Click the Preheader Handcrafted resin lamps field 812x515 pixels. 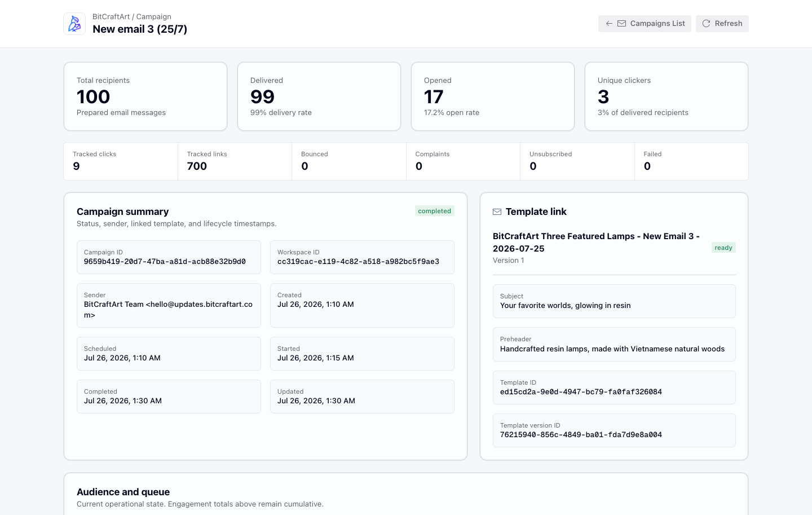pos(614,345)
